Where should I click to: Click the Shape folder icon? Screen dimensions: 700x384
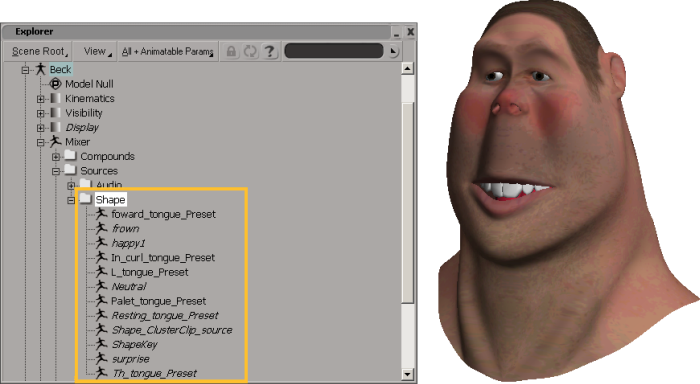(86, 199)
